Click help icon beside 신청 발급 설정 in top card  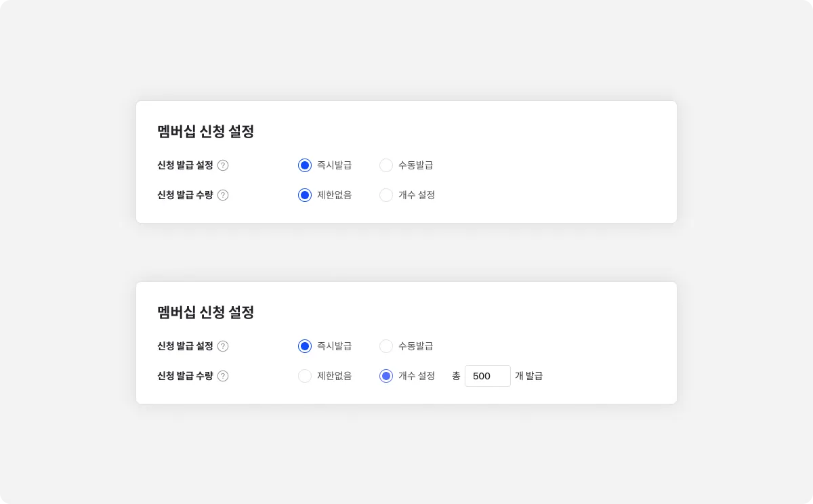223,165
